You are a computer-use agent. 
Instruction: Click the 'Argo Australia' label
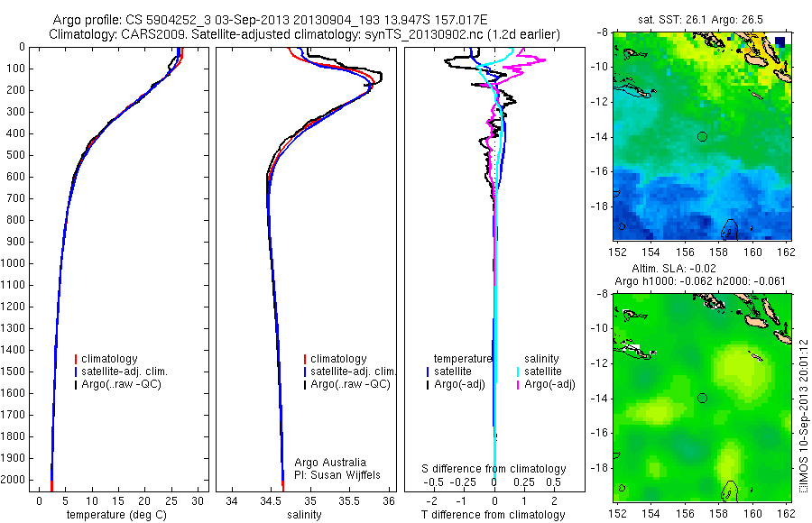330,463
